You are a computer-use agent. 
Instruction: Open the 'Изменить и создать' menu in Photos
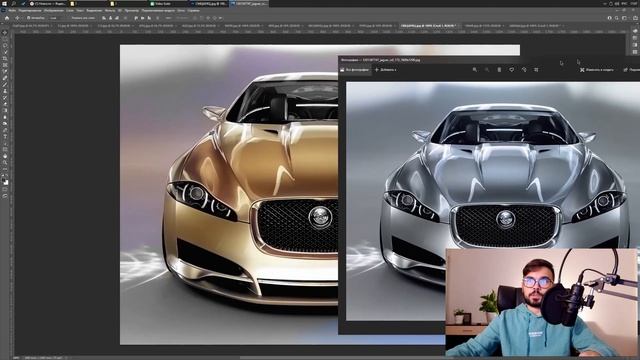click(597, 70)
